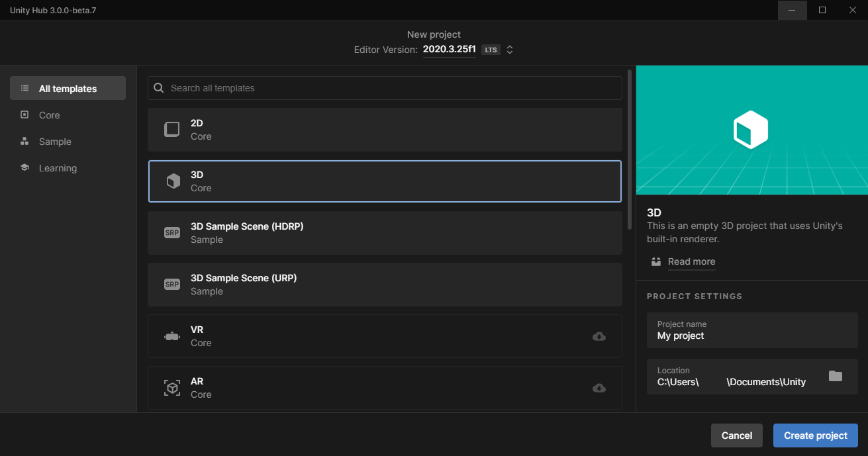Select the 3D Sample Scene (HDRP) template
Image resolution: width=868 pixels, height=456 pixels.
click(x=385, y=233)
